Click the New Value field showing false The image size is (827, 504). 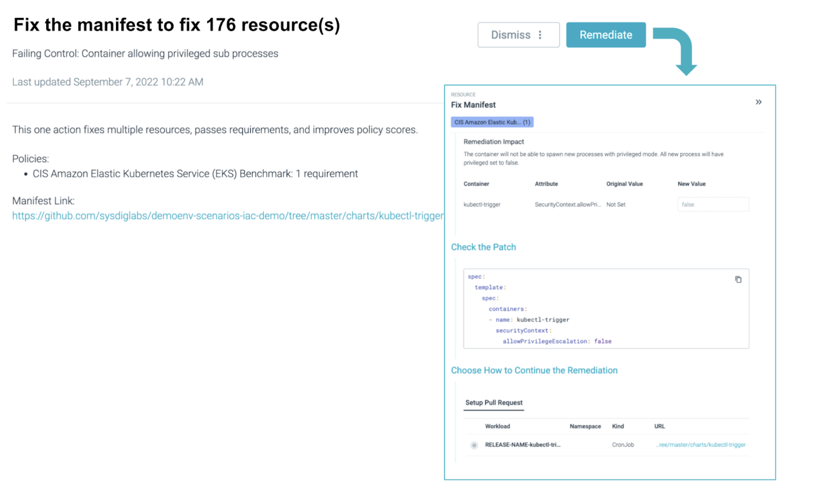click(x=713, y=204)
